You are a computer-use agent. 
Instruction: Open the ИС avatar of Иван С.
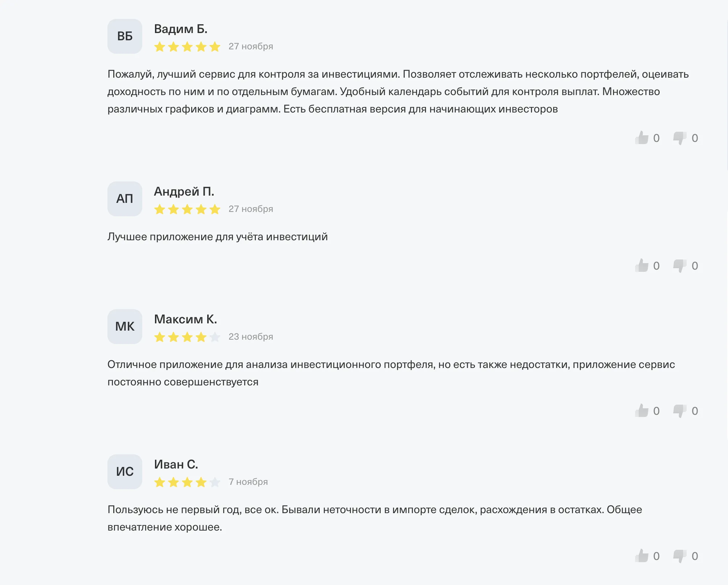[125, 472]
